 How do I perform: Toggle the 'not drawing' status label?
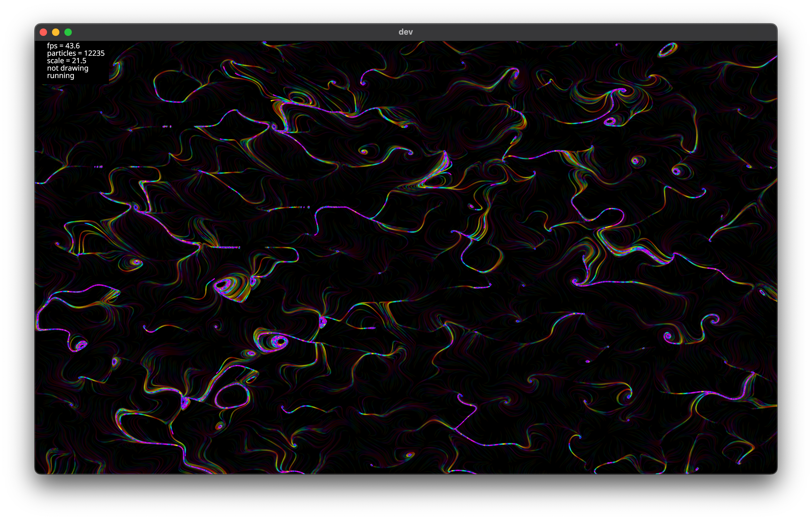(x=67, y=68)
